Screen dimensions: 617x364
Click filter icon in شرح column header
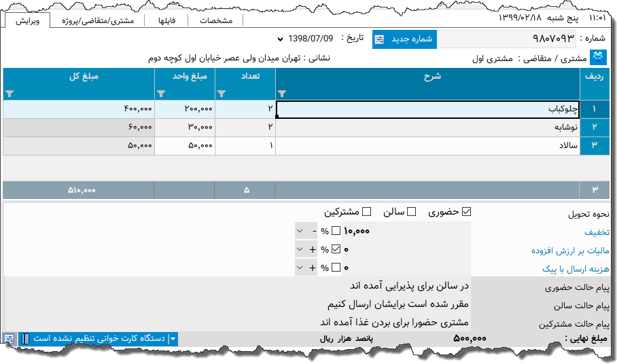282,94
